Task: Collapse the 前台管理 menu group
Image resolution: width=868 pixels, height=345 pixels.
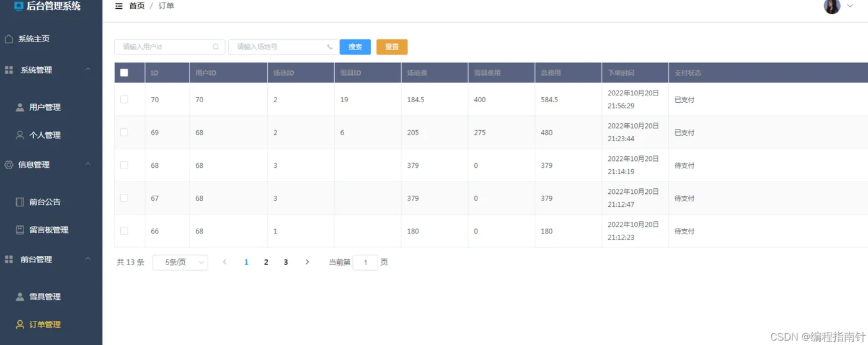Action: pyautogui.click(x=88, y=258)
